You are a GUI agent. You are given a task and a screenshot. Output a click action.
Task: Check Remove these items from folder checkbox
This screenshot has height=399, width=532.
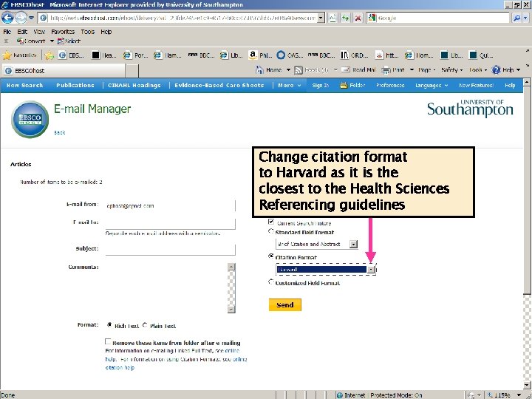click(108, 341)
